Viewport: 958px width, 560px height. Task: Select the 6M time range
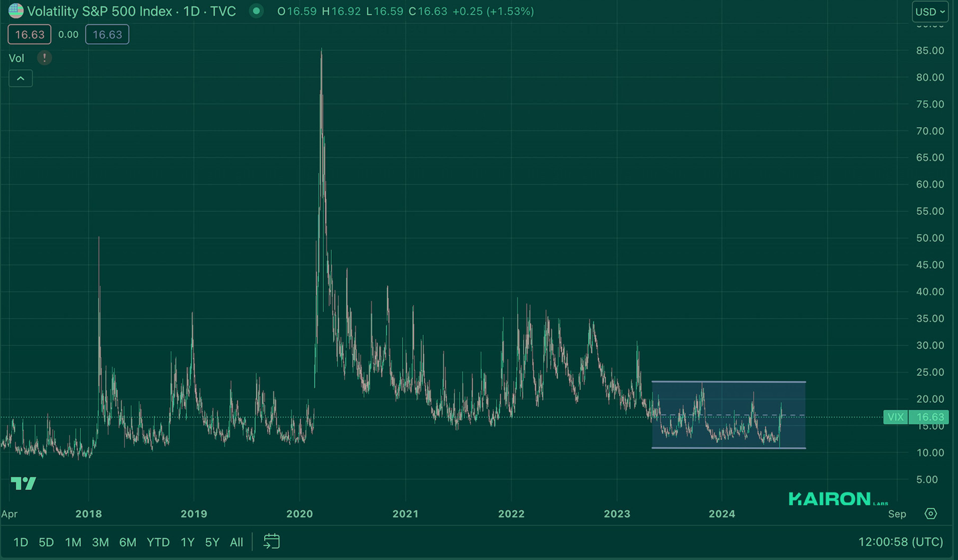[x=128, y=542]
